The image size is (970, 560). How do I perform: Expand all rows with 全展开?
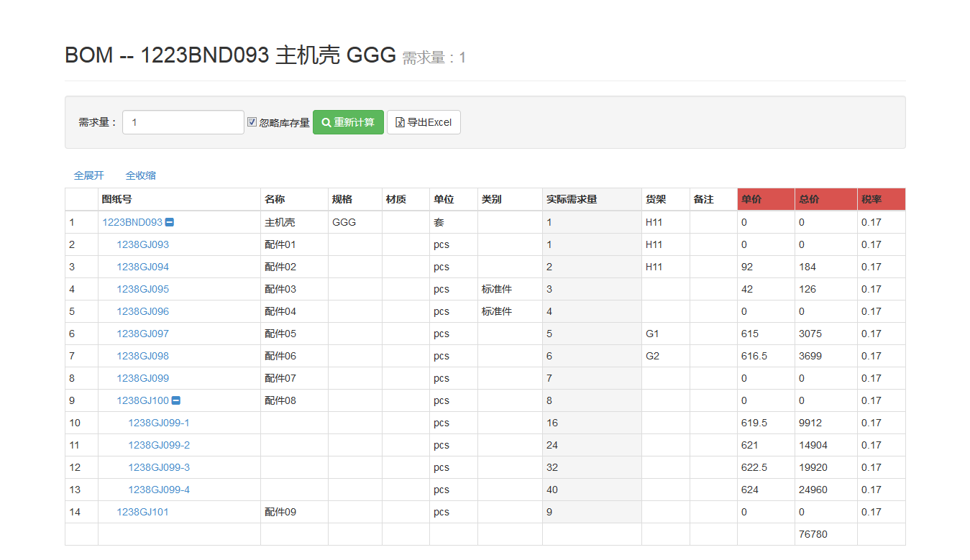[89, 175]
